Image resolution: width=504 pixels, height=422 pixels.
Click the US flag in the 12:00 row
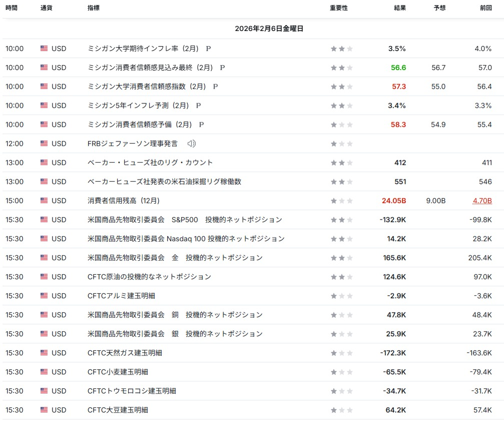point(44,144)
